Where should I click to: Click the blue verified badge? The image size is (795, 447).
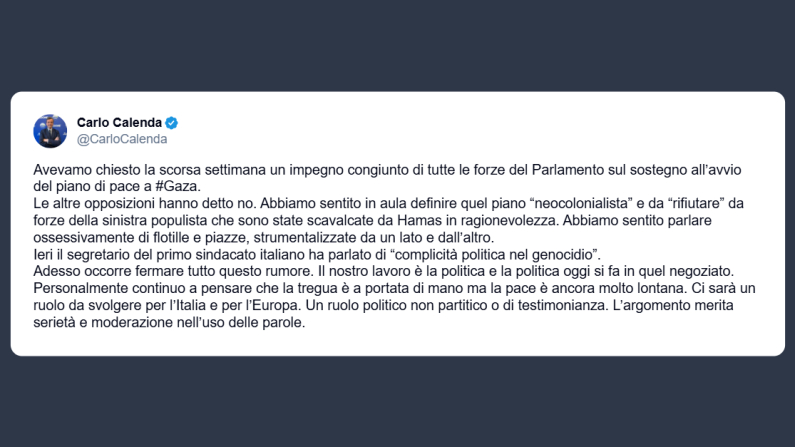[x=172, y=123]
